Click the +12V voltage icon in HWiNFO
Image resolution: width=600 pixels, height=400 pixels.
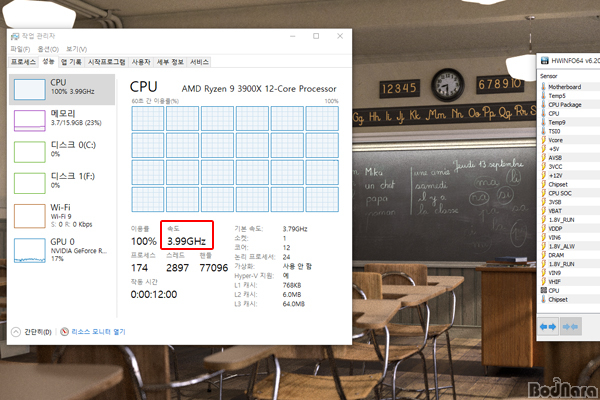tap(543, 175)
